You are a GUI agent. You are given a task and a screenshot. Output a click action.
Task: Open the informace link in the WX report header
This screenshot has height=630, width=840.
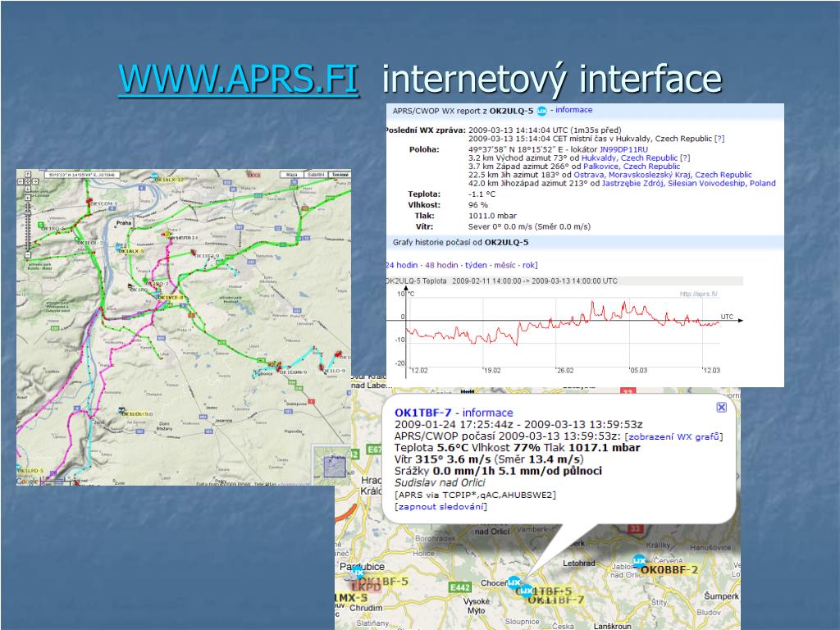573,110
